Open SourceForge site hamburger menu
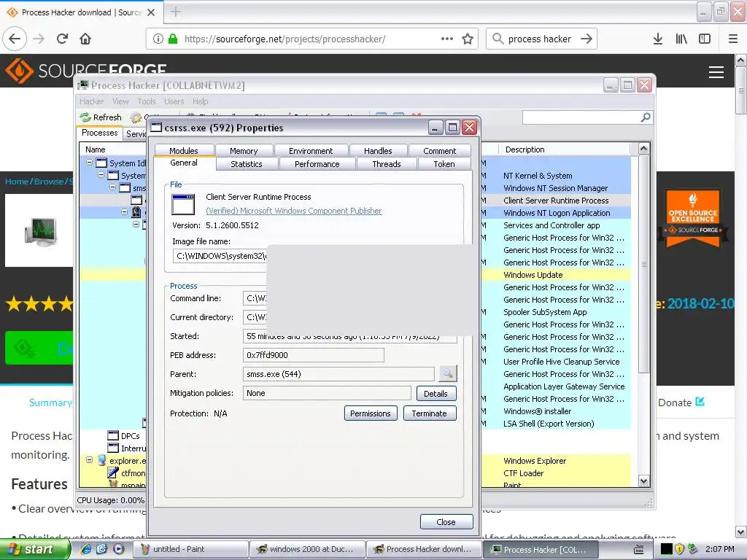The width and height of the screenshot is (747, 560). pos(716,72)
